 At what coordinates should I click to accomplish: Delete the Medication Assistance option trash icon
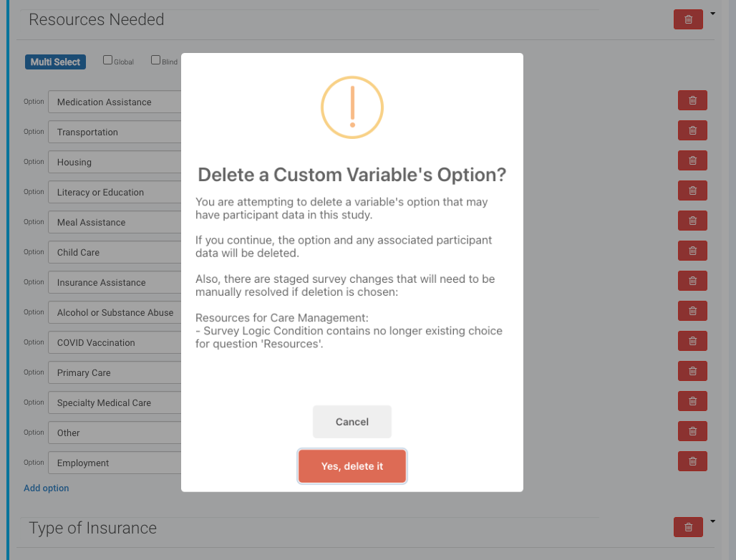[x=692, y=101]
